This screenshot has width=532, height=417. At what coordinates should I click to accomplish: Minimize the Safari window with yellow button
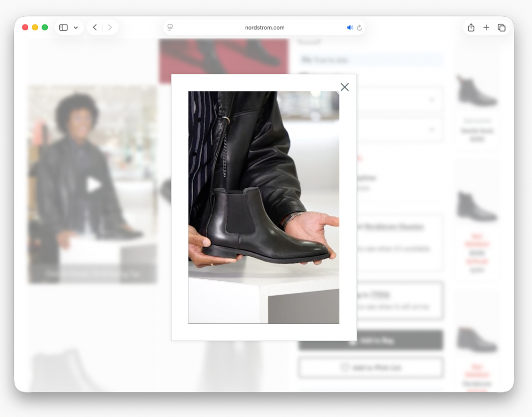(35, 28)
